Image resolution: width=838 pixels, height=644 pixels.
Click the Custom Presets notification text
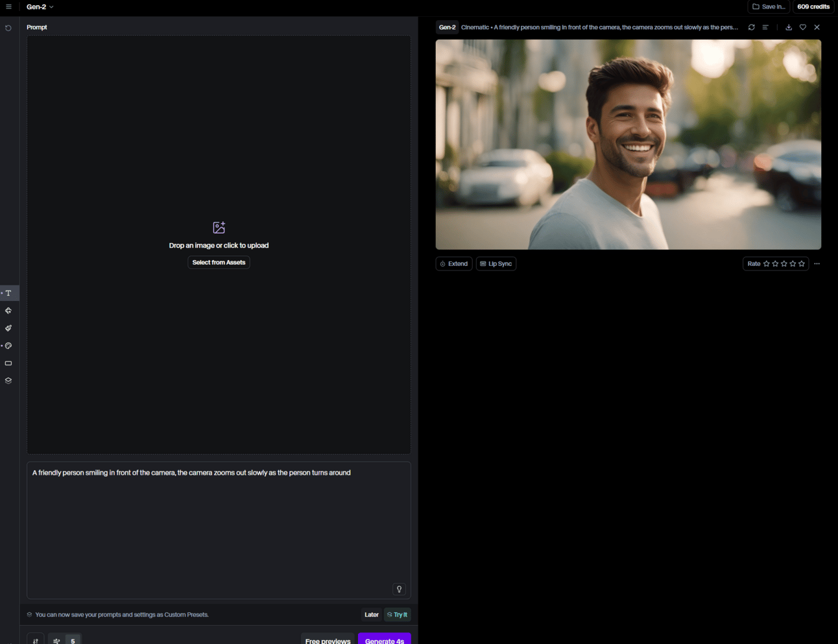click(122, 615)
